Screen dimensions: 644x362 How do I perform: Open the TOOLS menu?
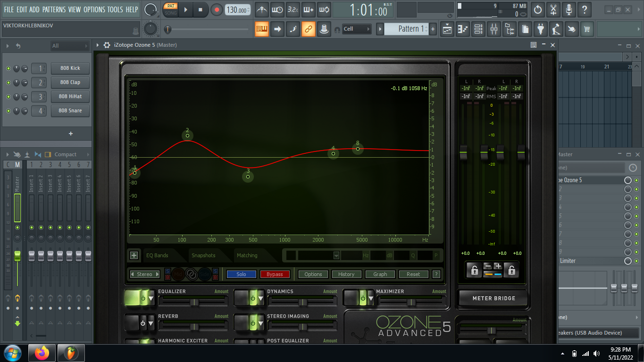[x=115, y=9]
